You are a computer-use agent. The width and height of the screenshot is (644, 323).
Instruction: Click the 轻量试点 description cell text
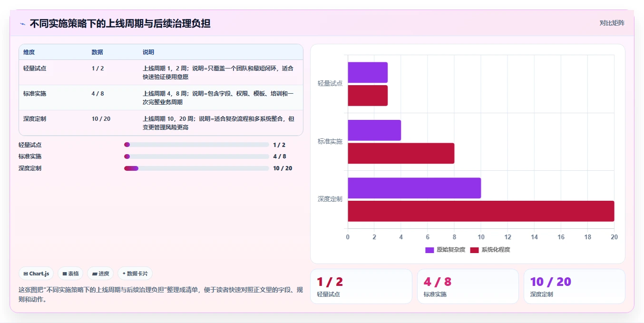[218, 72]
